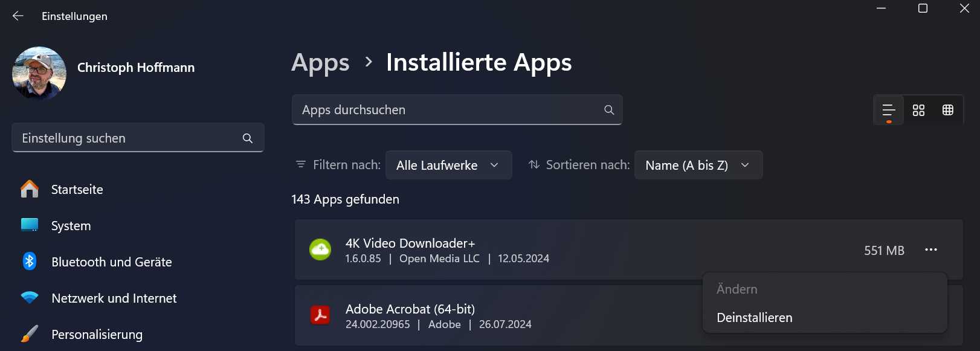This screenshot has width=980, height=351.
Task: Click the Apps breadcrumb link
Action: [320, 62]
